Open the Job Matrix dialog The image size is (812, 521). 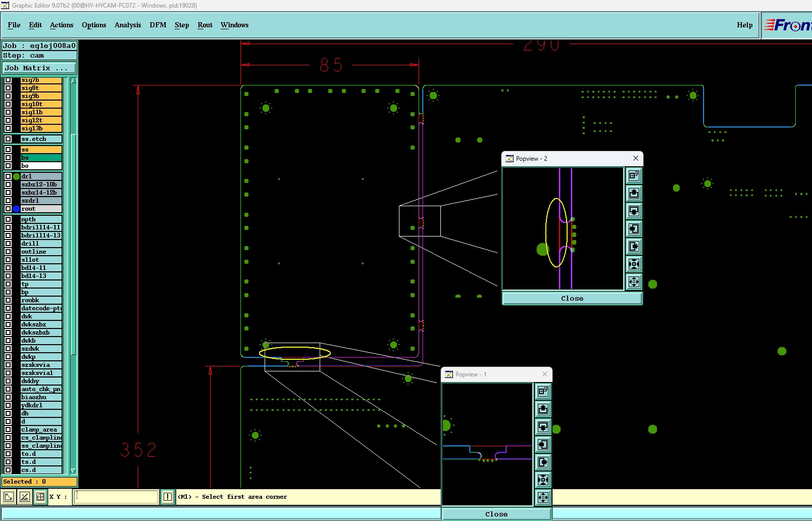coord(39,68)
